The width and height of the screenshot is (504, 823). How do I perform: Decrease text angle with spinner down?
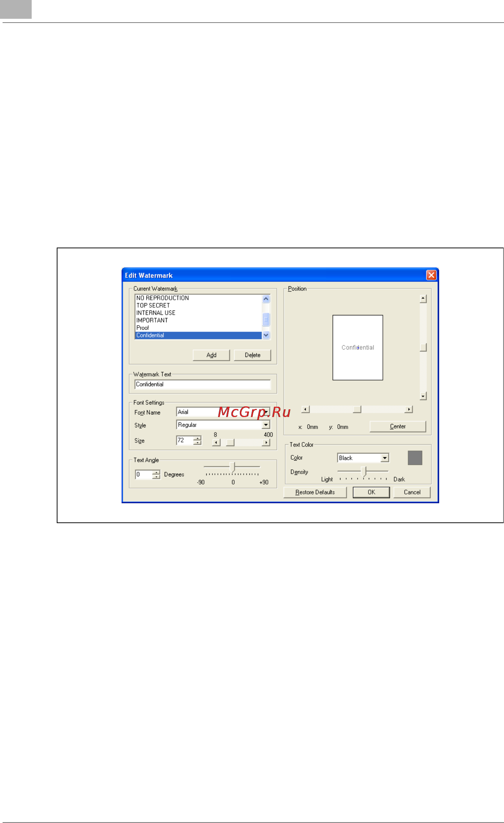[157, 477]
